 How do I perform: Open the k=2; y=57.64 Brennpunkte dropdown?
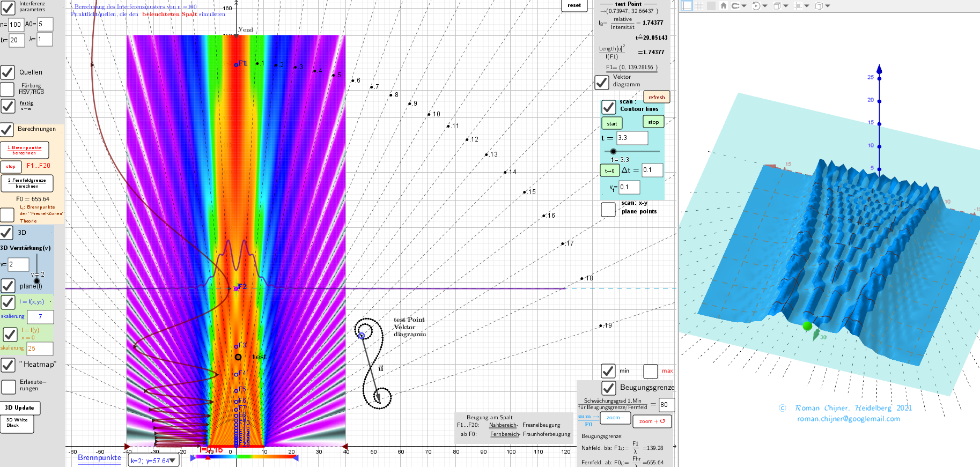(154, 461)
